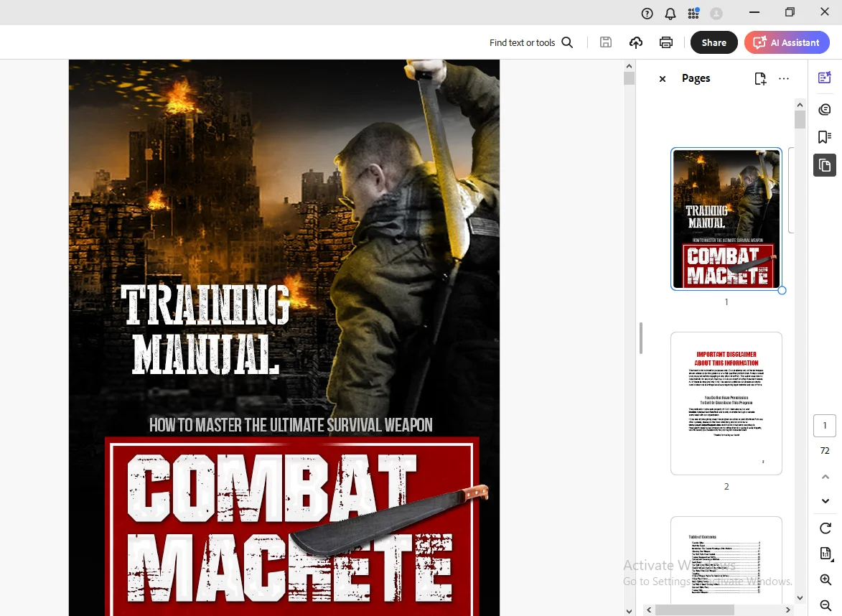842x616 pixels.
Task: Click the horizontal scrollbar right arrow
Action: click(x=787, y=610)
